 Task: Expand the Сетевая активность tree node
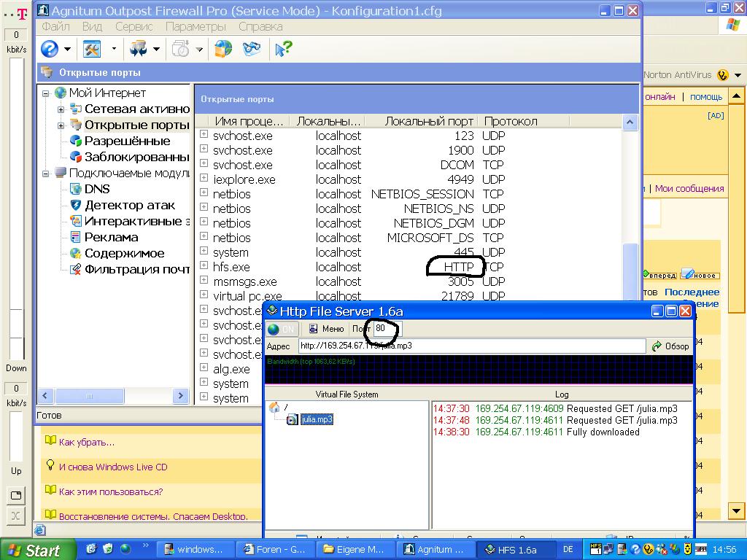click(x=61, y=109)
